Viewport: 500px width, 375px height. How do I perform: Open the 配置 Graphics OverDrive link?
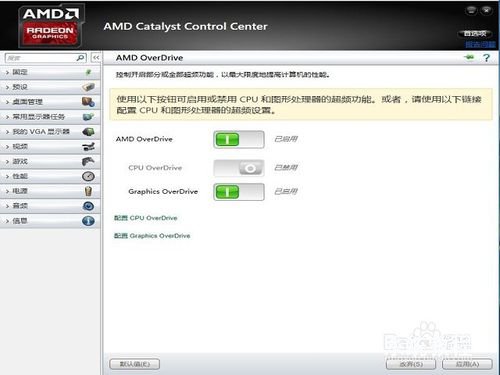(x=152, y=236)
